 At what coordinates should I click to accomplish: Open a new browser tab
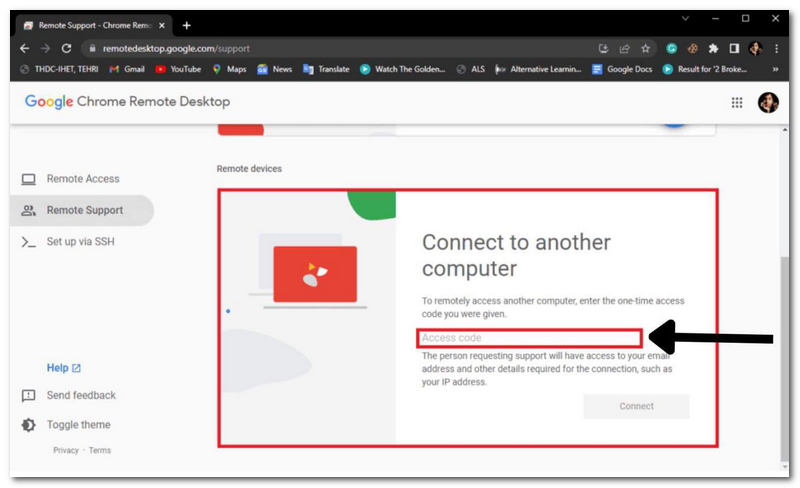click(x=187, y=26)
